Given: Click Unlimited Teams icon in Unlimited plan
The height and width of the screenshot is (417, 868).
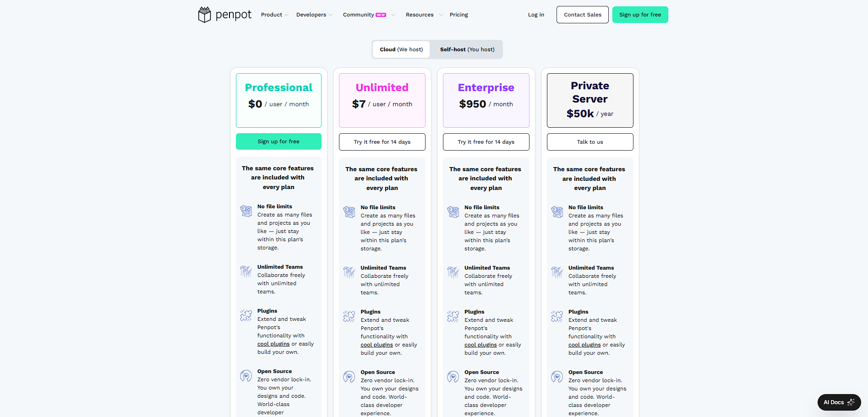Looking at the screenshot, I should [349, 272].
